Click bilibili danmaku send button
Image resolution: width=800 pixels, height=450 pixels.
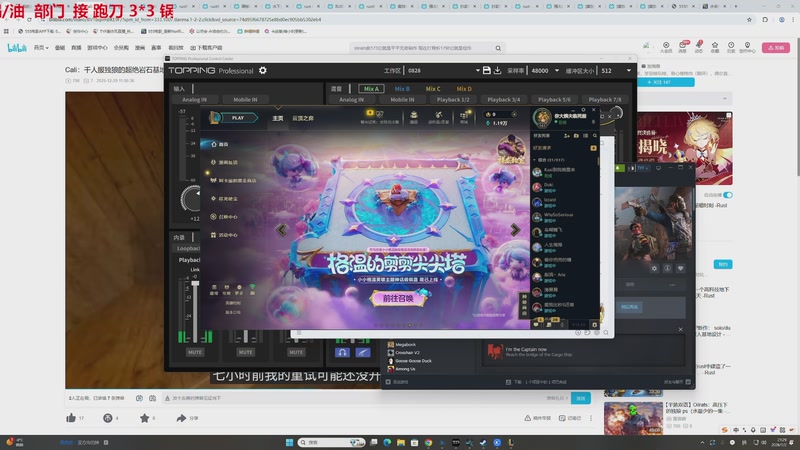(581, 398)
